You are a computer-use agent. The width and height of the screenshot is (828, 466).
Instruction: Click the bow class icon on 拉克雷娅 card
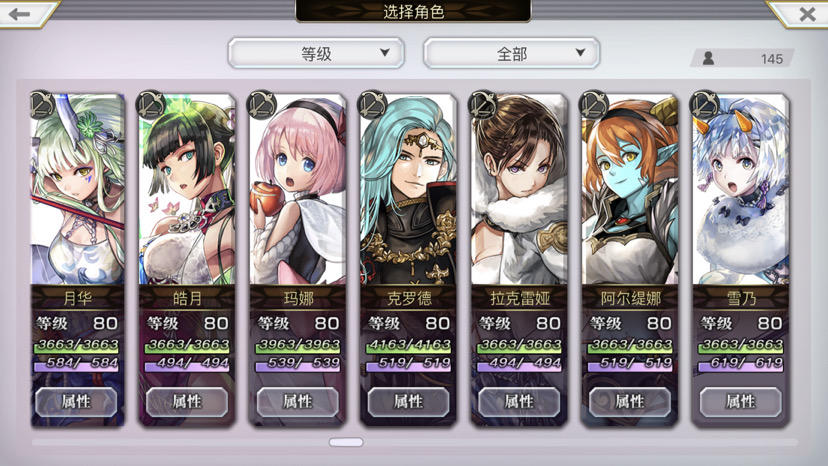(x=484, y=105)
